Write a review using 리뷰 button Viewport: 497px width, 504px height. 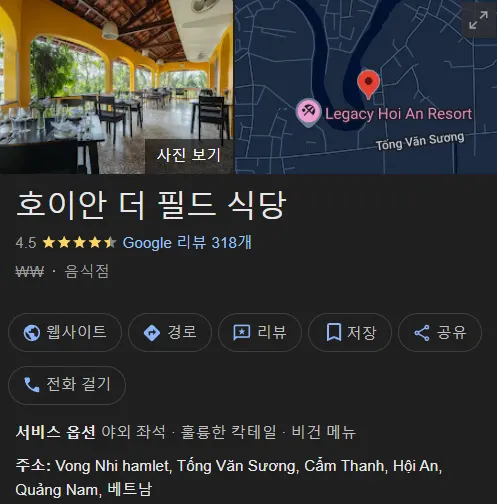[260, 332]
